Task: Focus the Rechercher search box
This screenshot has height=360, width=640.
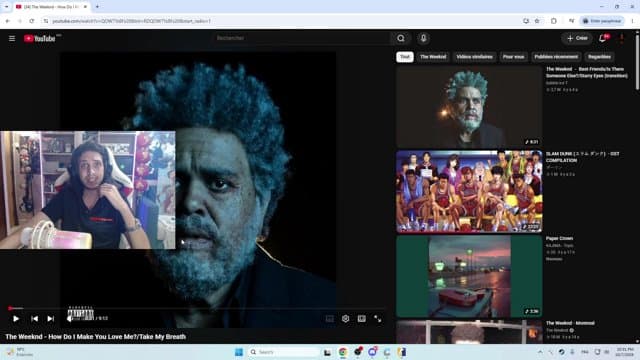Action: [301, 38]
